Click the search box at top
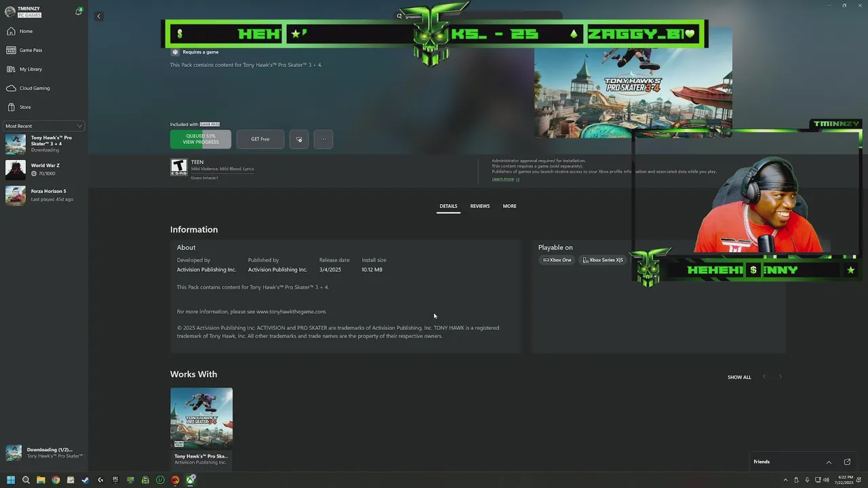The width and height of the screenshot is (868, 488). [x=478, y=16]
